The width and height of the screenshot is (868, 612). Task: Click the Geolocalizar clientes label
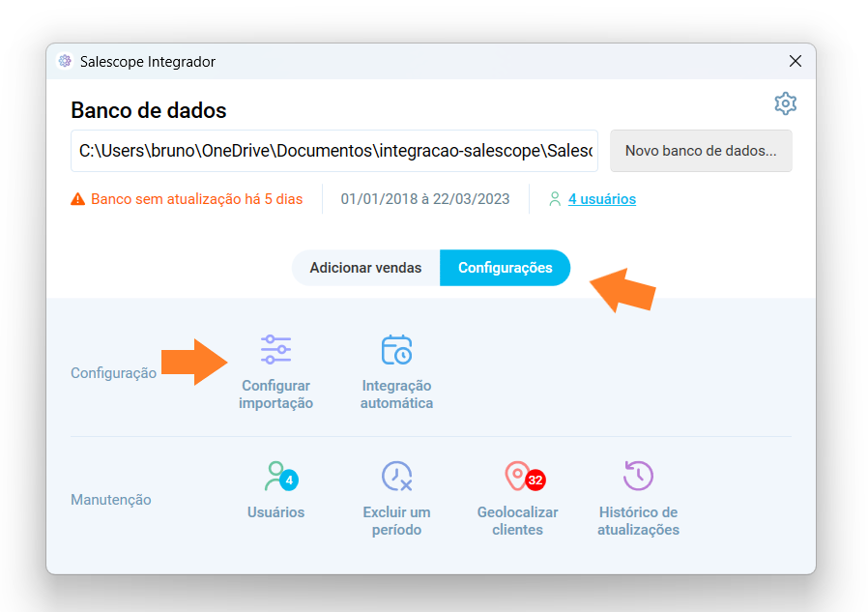click(517, 520)
